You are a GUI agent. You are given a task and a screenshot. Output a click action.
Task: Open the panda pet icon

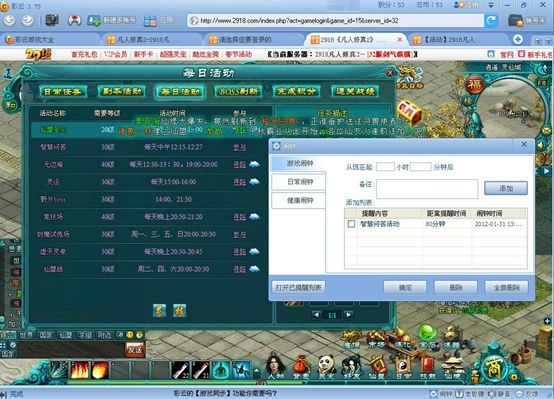point(326,366)
